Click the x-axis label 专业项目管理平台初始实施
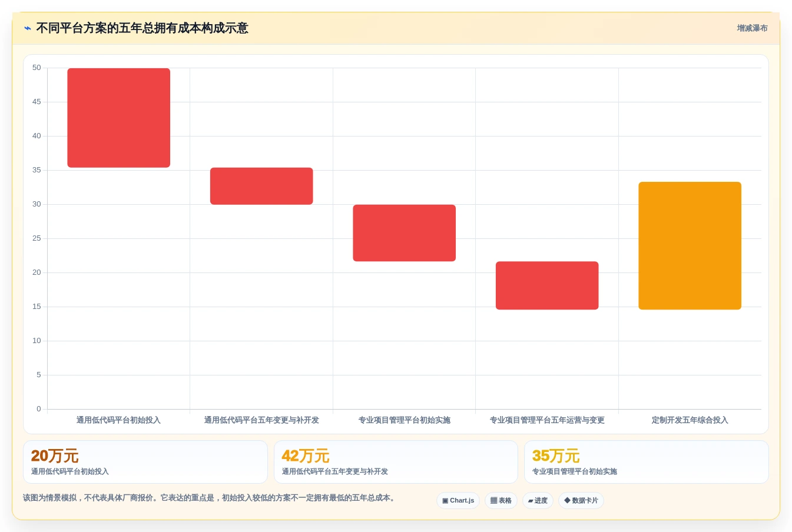 405,420
